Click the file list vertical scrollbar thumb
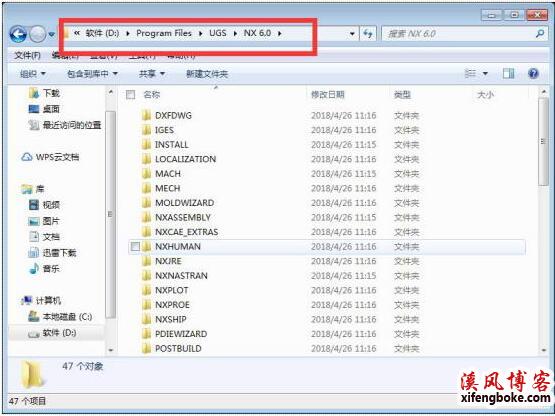 click(543, 142)
